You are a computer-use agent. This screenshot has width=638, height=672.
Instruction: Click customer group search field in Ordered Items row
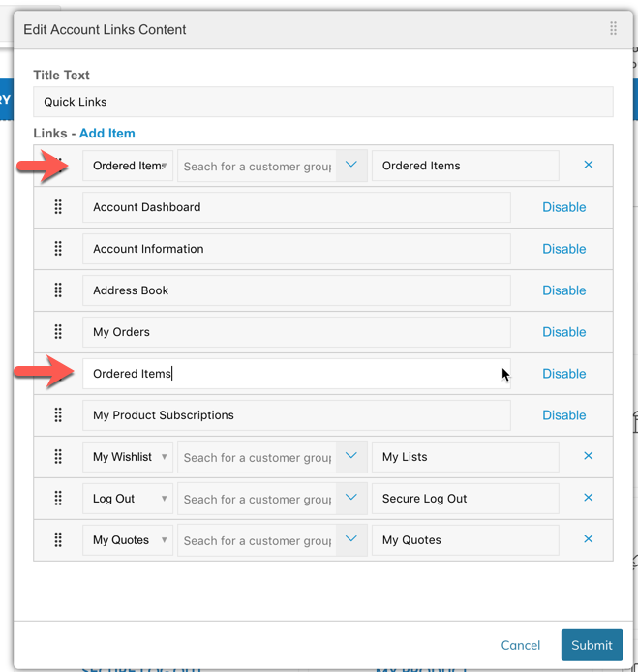click(258, 166)
